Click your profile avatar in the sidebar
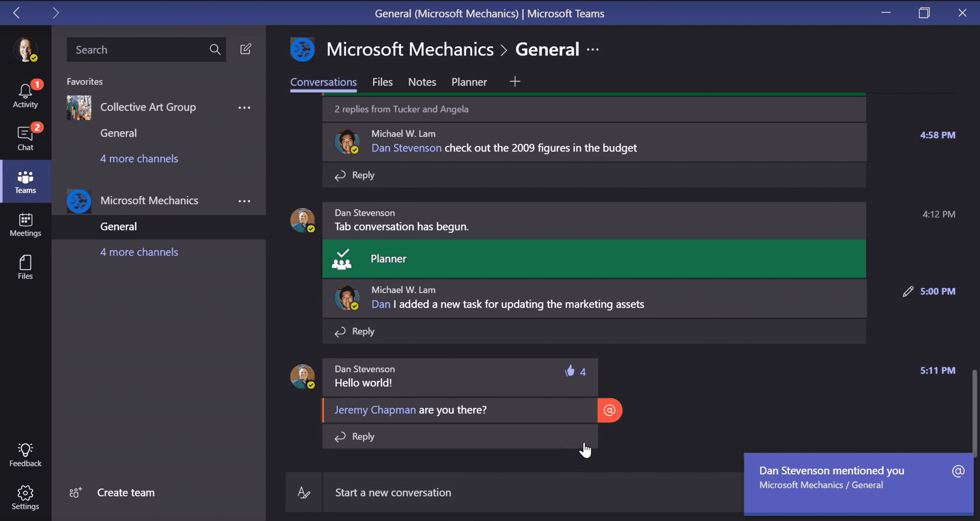980x521 pixels. point(25,49)
